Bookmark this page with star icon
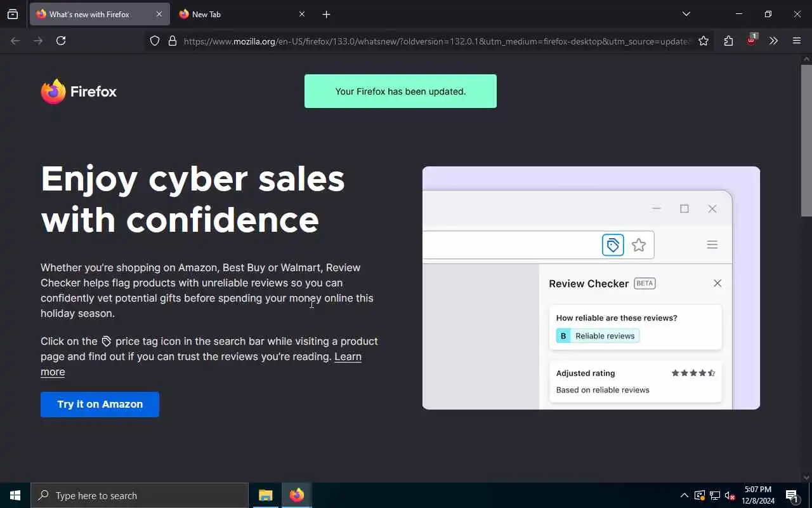812x508 pixels. coord(704,41)
